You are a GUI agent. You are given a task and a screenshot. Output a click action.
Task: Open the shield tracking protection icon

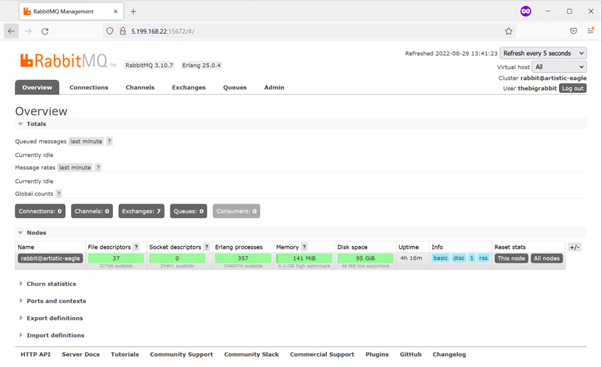click(110, 31)
